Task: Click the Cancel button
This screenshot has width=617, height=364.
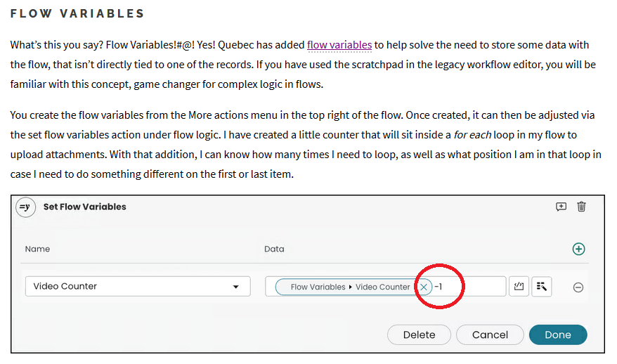Action: point(490,334)
